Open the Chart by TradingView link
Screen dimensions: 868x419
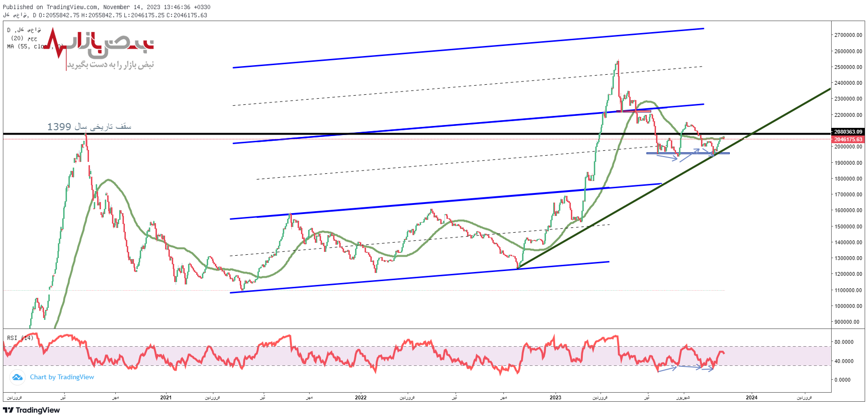[62, 377]
